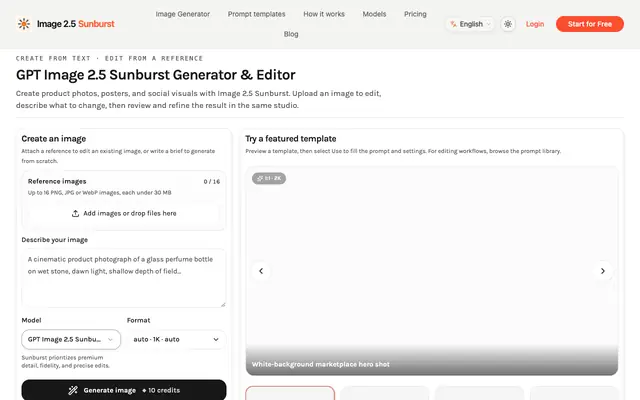Open the GPT Image 2.5 Sunburst model dropdown
The width and height of the screenshot is (640, 400).
pyautogui.click(x=71, y=340)
